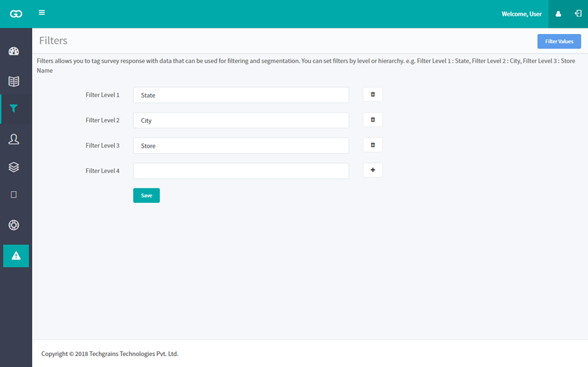Focus the Filter Level 3 Store field
This screenshot has width=588, height=367.
click(x=241, y=145)
